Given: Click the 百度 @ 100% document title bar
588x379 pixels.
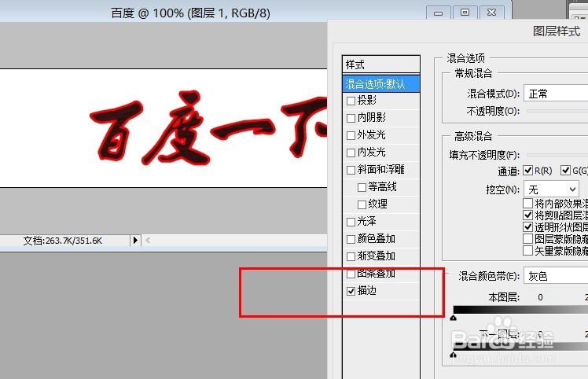Looking at the screenshot, I should (190, 13).
